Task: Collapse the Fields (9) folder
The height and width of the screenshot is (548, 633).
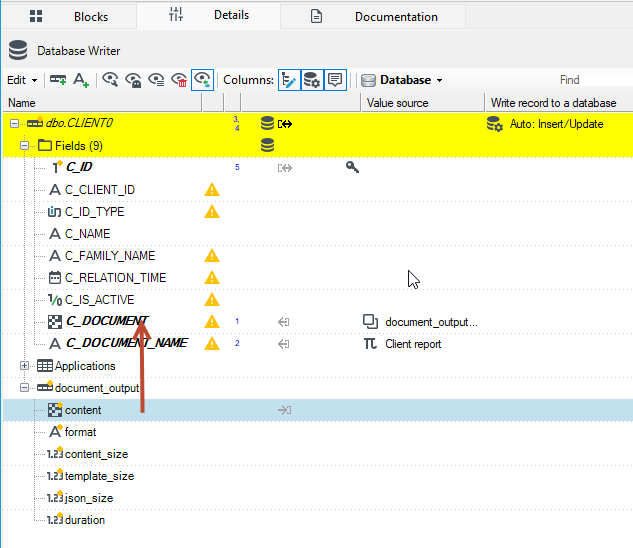Action: click(25, 145)
